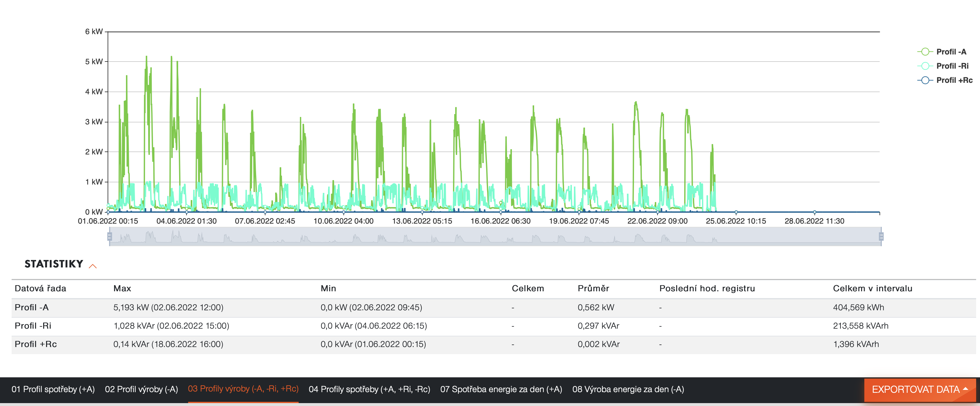Toggle the Profil -Ri legend series
This screenshot has height=406, width=980.
[x=943, y=66]
